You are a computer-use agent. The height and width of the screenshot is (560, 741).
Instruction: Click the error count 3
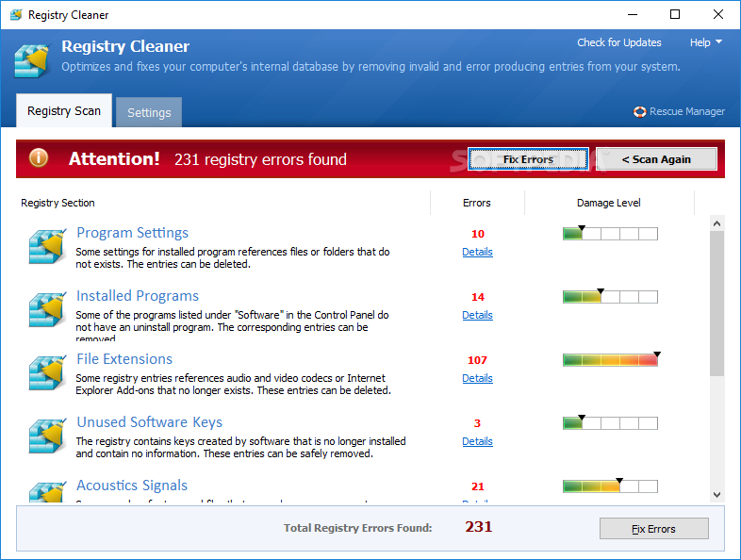pos(477,423)
